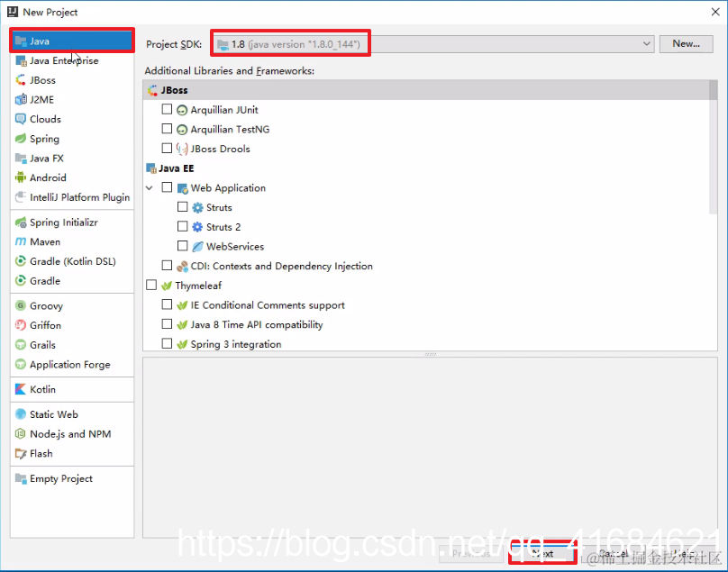Choose the Maven icon
The height and width of the screenshot is (572, 728).
(x=21, y=242)
